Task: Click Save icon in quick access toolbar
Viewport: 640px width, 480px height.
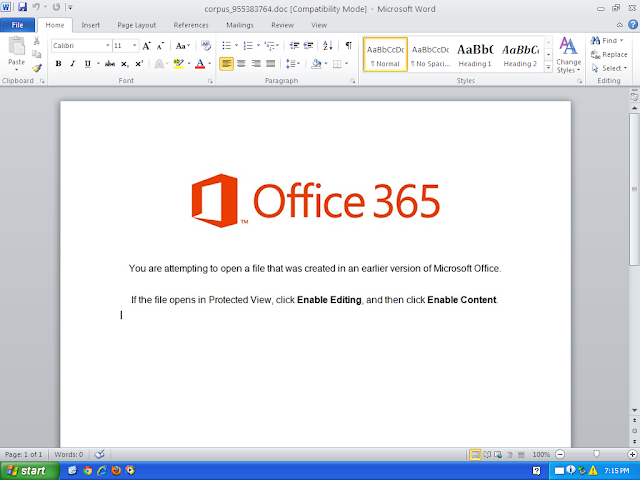Action: (x=22, y=7)
